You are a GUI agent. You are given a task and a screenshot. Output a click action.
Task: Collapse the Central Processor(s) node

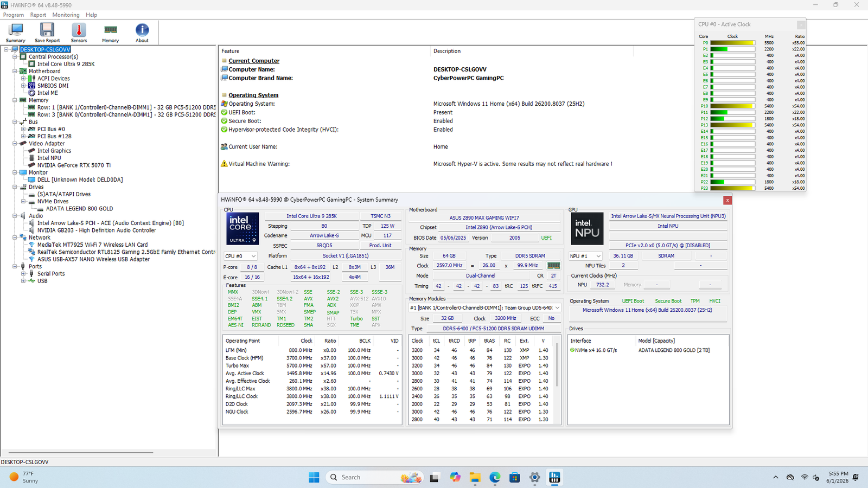15,56
